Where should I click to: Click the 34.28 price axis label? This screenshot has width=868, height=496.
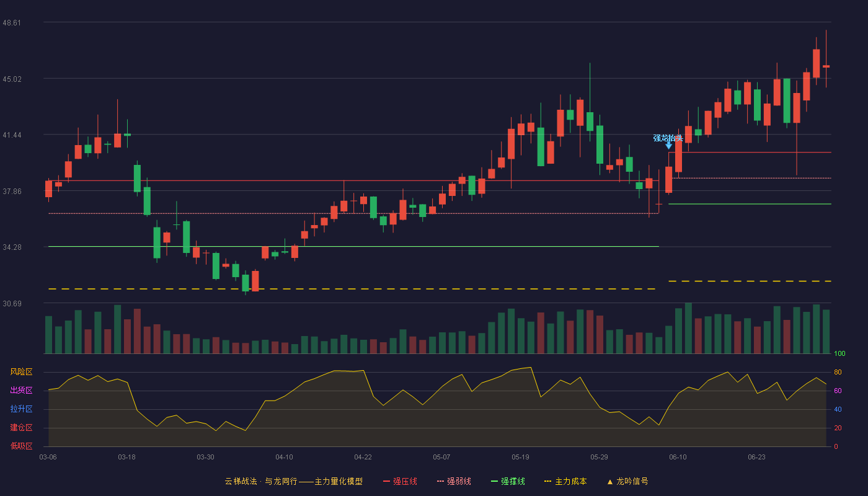click(12, 247)
